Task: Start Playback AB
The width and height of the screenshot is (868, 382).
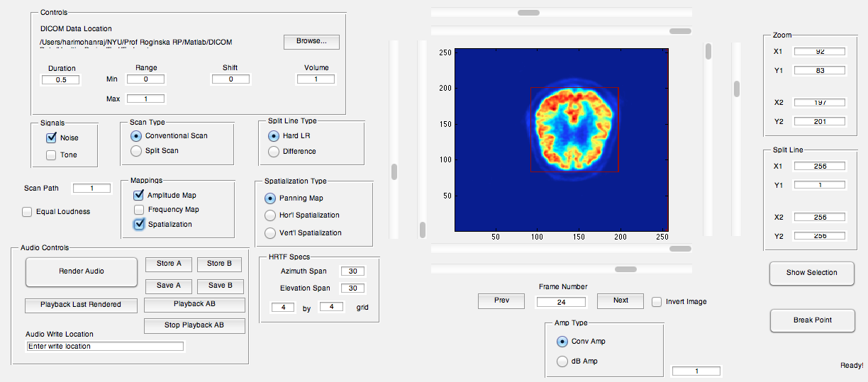Action: point(194,305)
